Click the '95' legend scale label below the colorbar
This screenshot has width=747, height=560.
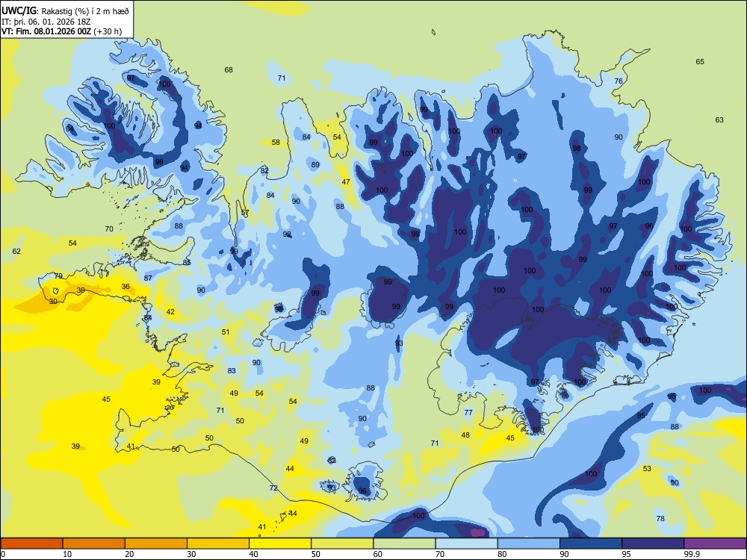point(627,554)
